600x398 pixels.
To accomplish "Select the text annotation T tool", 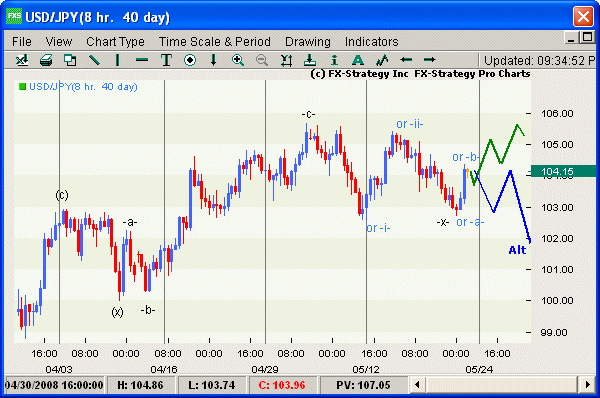I will coord(166,60).
